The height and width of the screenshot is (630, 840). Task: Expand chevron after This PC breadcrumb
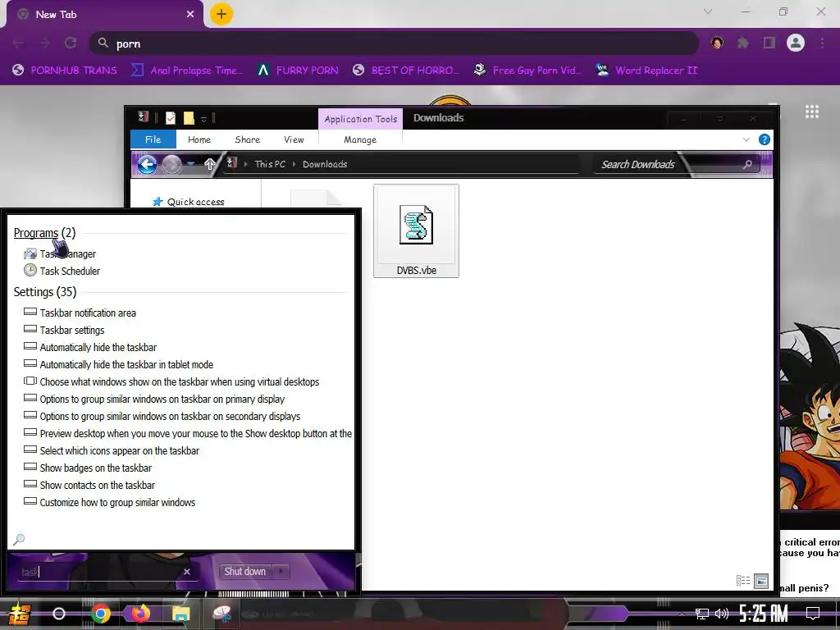[x=294, y=164]
